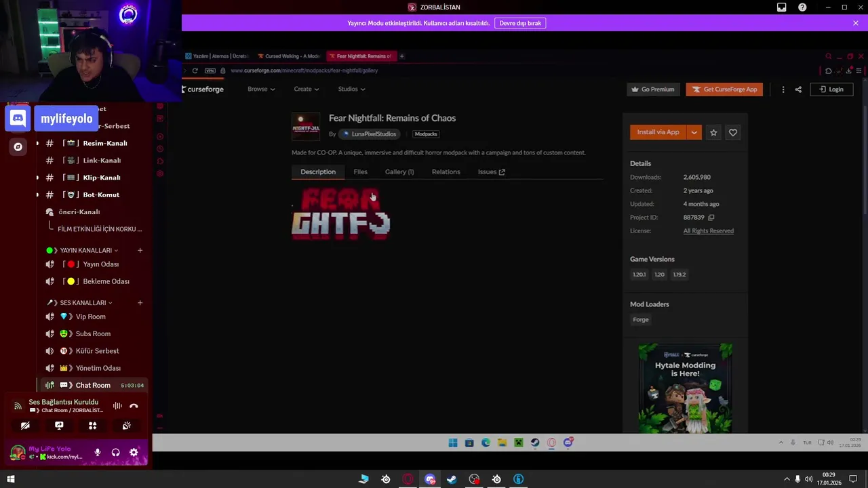Open the soundboard in Discord voice panel

point(126,426)
